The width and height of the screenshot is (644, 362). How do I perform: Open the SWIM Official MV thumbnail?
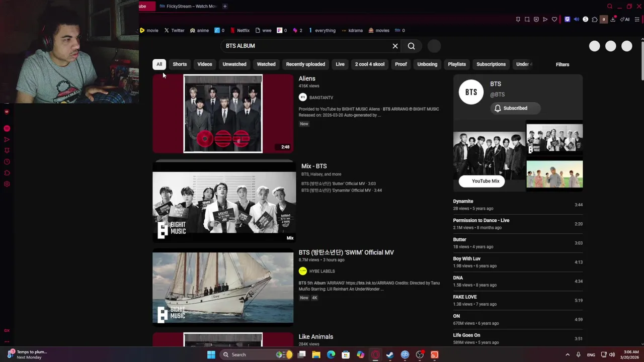click(x=223, y=288)
